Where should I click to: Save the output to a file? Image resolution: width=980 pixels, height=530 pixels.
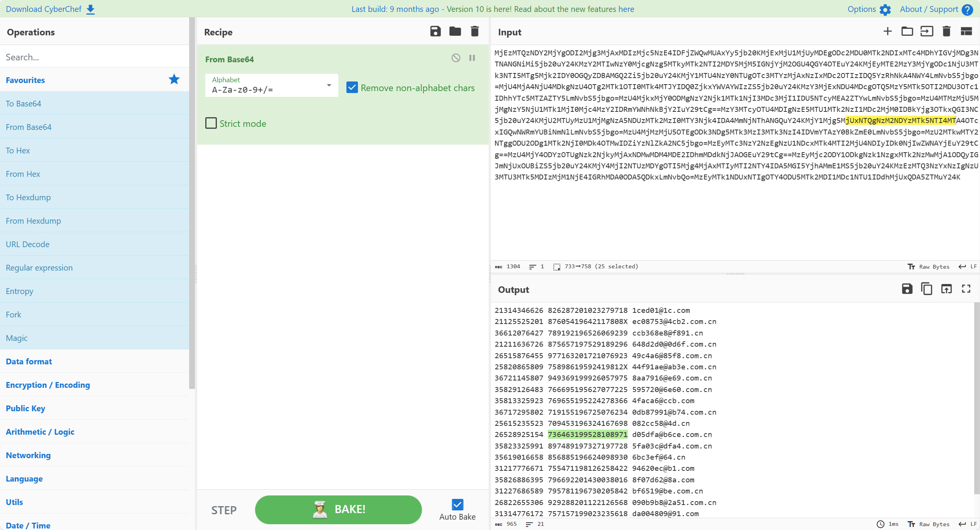tap(907, 289)
